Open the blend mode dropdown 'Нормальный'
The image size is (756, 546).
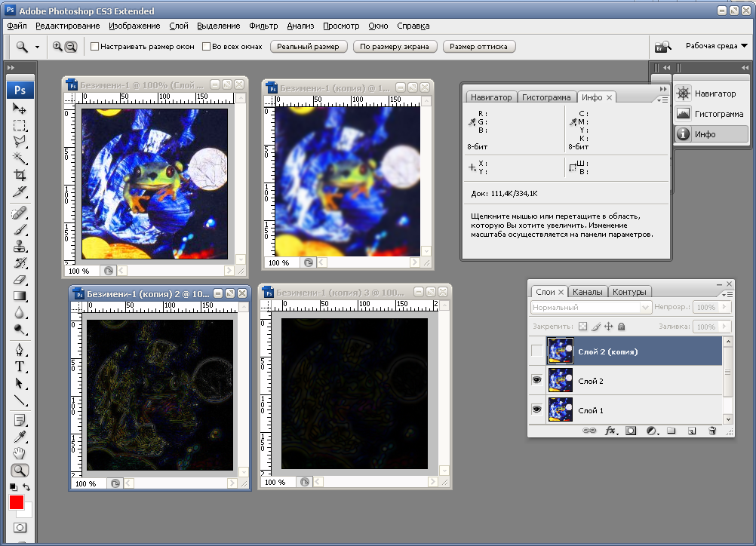coord(591,307)
